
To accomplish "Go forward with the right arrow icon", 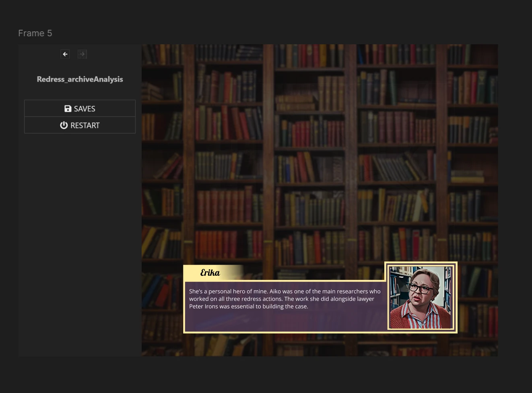I will point(82,54).
